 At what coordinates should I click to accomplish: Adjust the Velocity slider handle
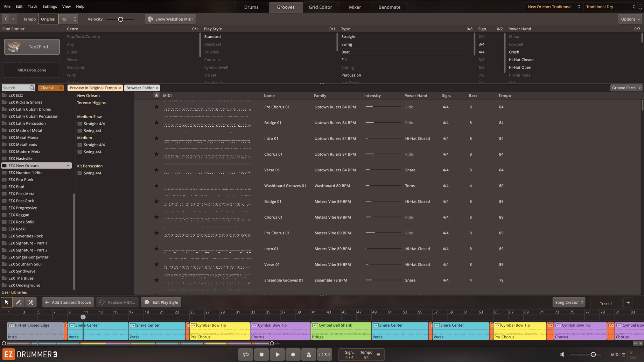[121, 19]
